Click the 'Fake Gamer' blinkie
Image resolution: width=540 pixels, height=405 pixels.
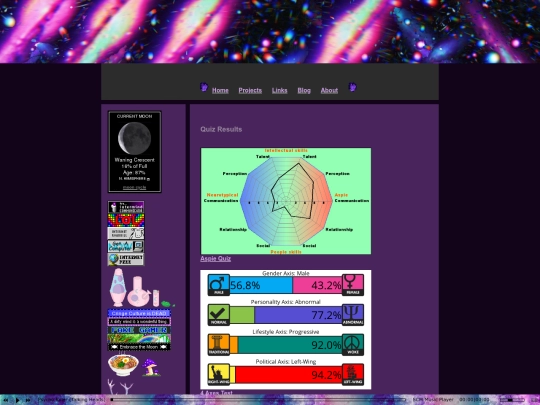[139, 330]
